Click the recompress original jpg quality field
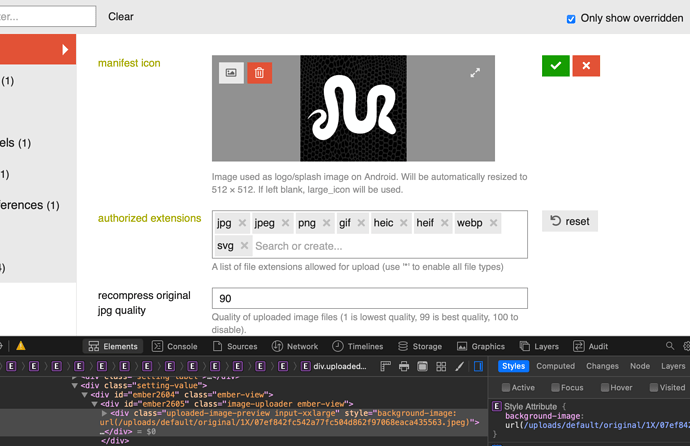The width and height of the screenshot is (690, 446). pyautogui.click(x=370, y=298)
